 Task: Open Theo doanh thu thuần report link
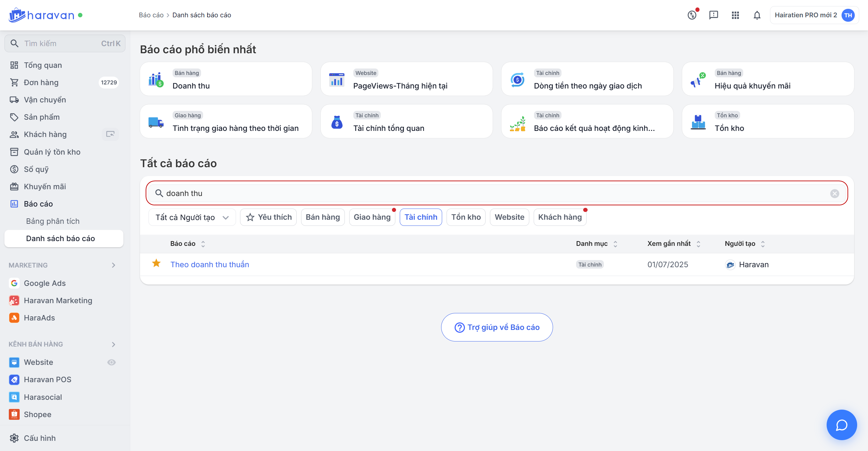pyautogui.click(x=210, y=264)
